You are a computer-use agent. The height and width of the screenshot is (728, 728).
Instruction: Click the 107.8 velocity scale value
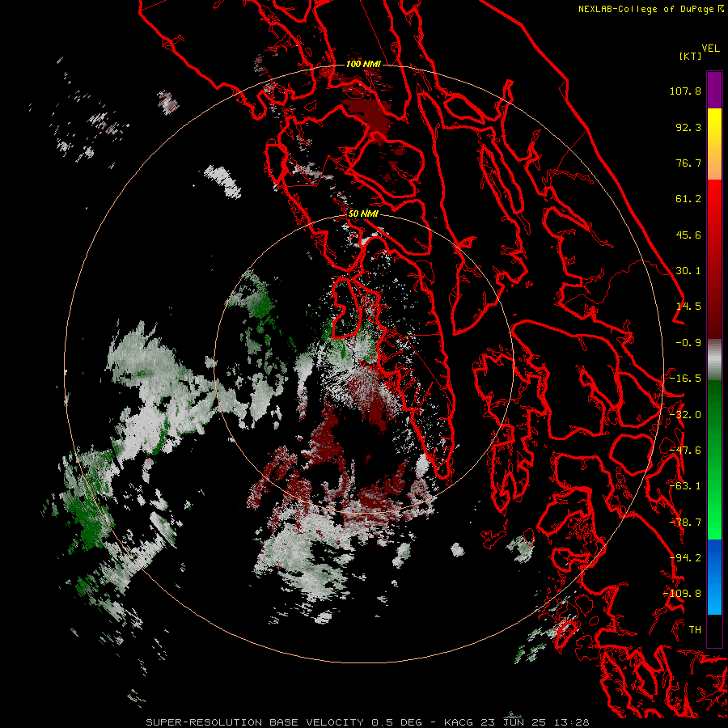[x=685, y=91]
